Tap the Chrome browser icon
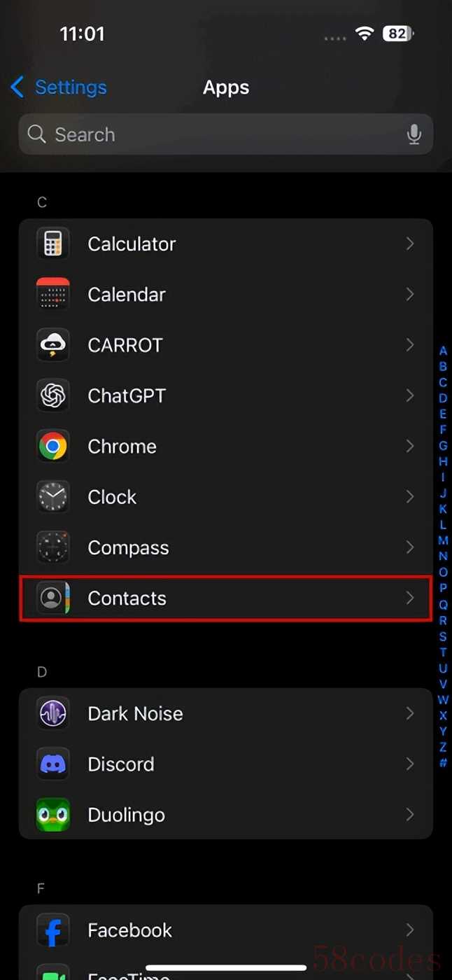The image size is (452, 980). point(53,447)
